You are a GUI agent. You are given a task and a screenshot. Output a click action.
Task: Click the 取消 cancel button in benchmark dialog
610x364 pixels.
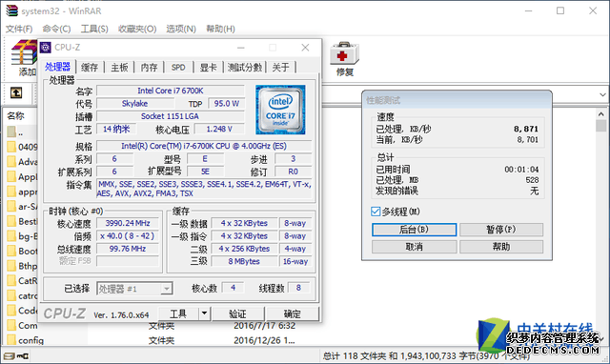click(x=414, y=247)
